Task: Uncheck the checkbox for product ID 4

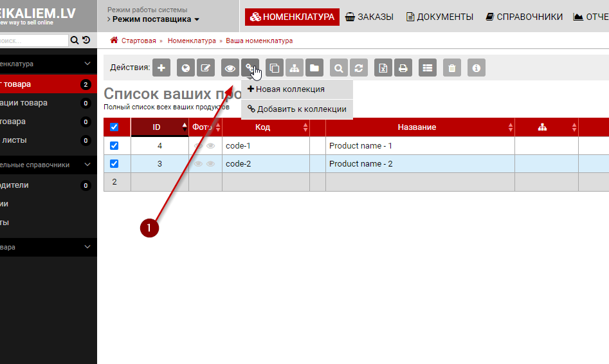Action: [x=114, y=146]
